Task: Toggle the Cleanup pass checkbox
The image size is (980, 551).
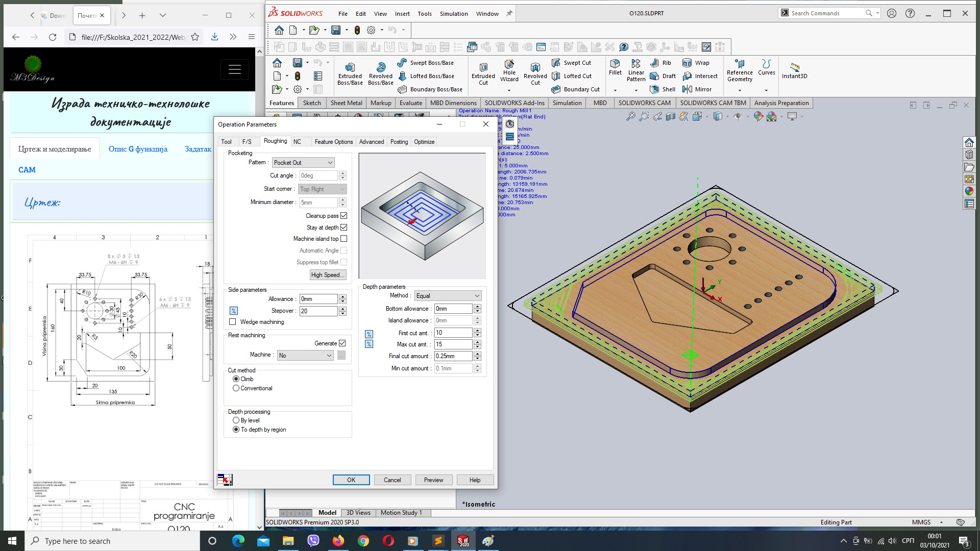Action: 344,215
